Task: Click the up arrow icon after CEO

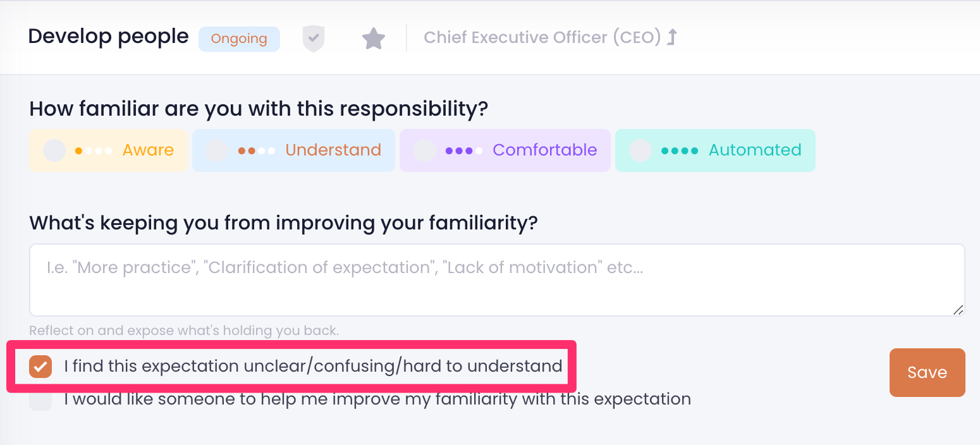Action: click(672, 37)
